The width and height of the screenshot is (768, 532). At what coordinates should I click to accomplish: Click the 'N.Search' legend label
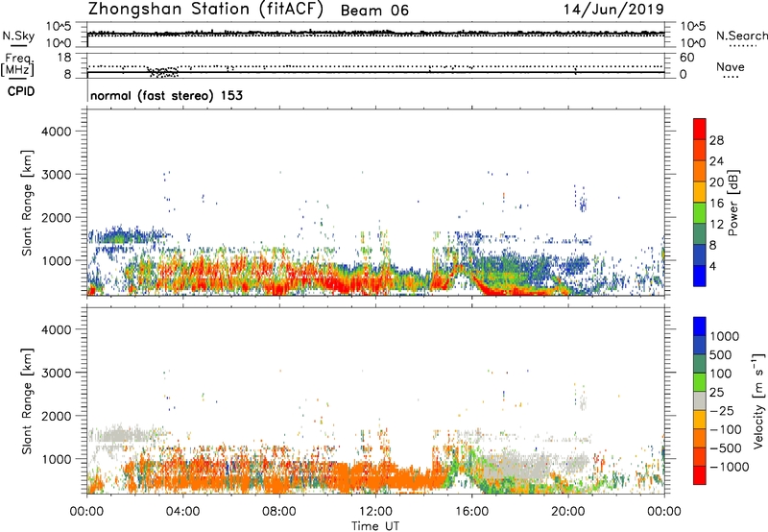point(741,36)
